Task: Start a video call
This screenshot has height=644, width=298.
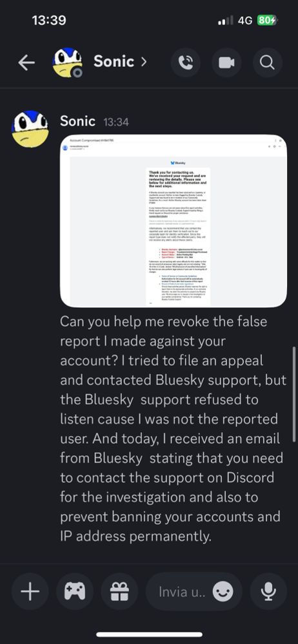Action: pos(226,62)
